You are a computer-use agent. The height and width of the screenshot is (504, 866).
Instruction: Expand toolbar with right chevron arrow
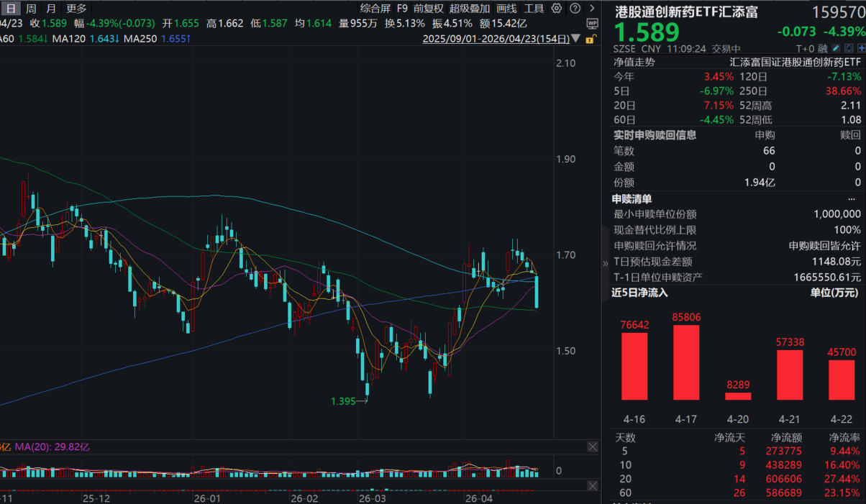point(592,8)
